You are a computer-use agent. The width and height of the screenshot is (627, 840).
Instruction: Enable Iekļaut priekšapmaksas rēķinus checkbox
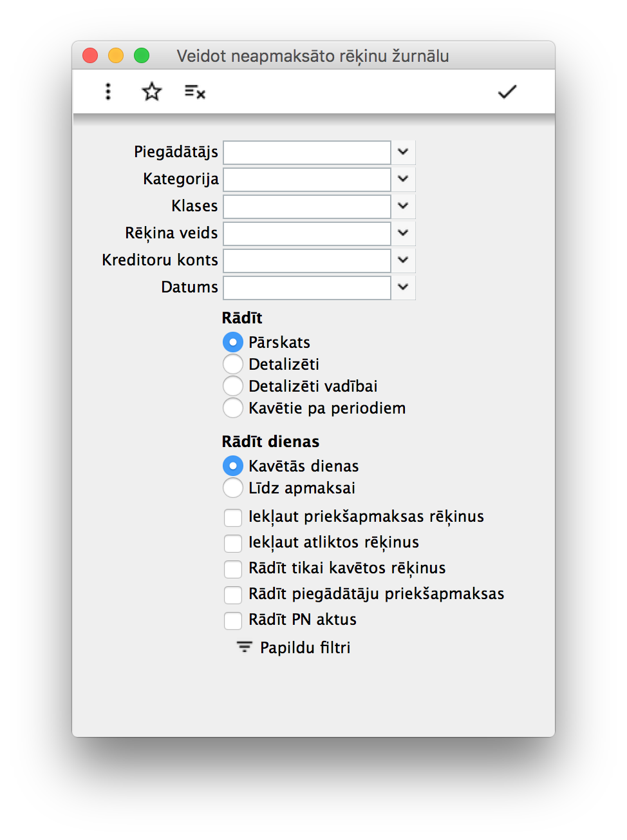(233, 517)
